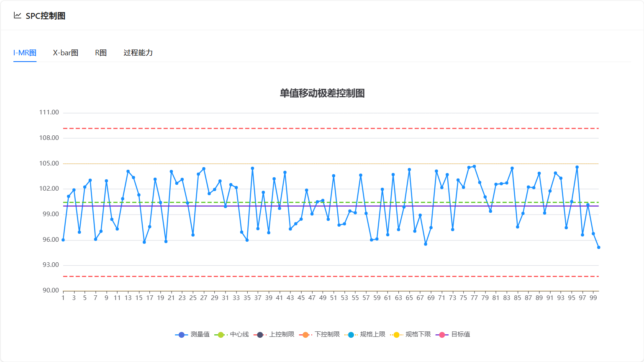Click the green 中心线 legend marker

[x=221, y=335]
